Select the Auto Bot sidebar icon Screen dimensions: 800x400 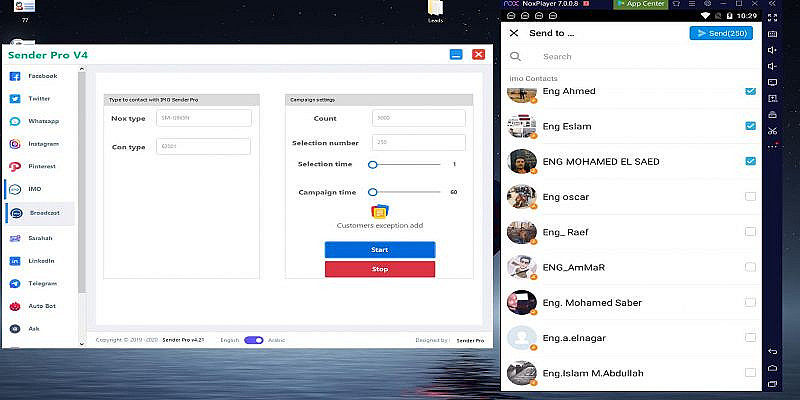15,306
